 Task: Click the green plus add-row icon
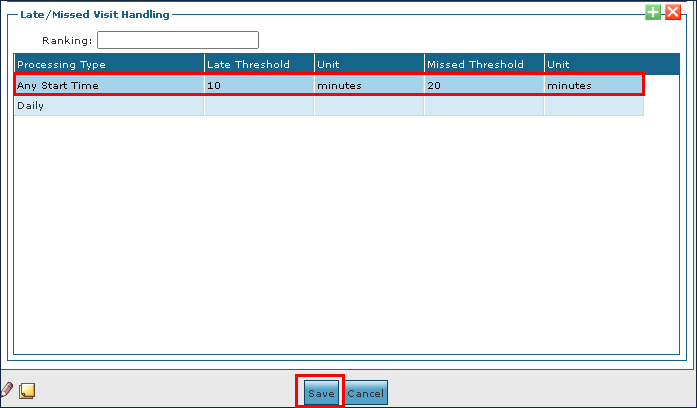click(653, 12)
